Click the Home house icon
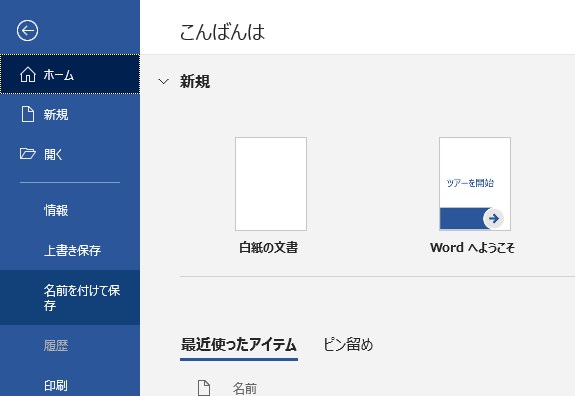This screenshot has height=396, width=575. (28, 75)
